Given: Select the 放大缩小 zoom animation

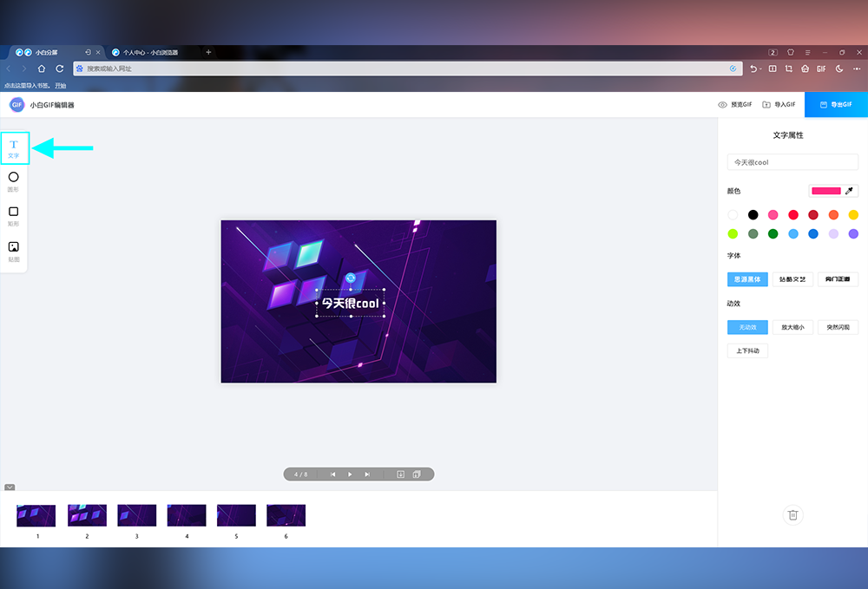Looking at the screenshot, I should click(792, 327).
